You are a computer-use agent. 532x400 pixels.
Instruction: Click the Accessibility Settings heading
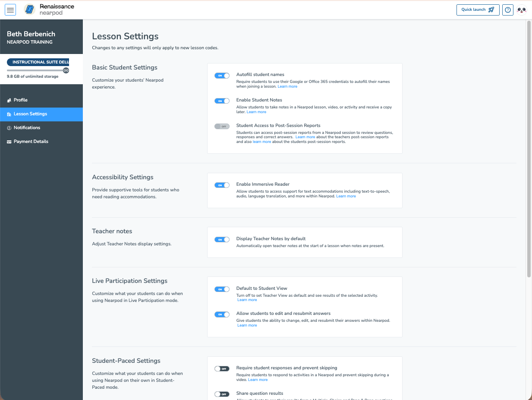pos(123,177)
